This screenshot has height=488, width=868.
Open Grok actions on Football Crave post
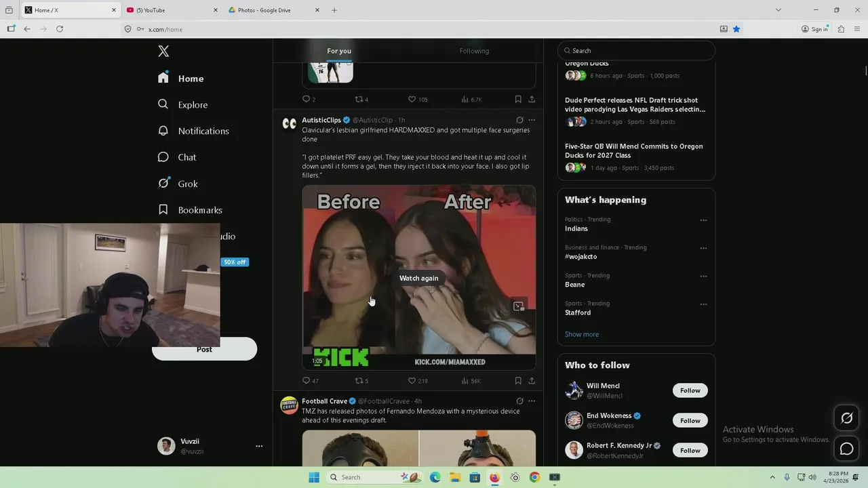(519, 401)
